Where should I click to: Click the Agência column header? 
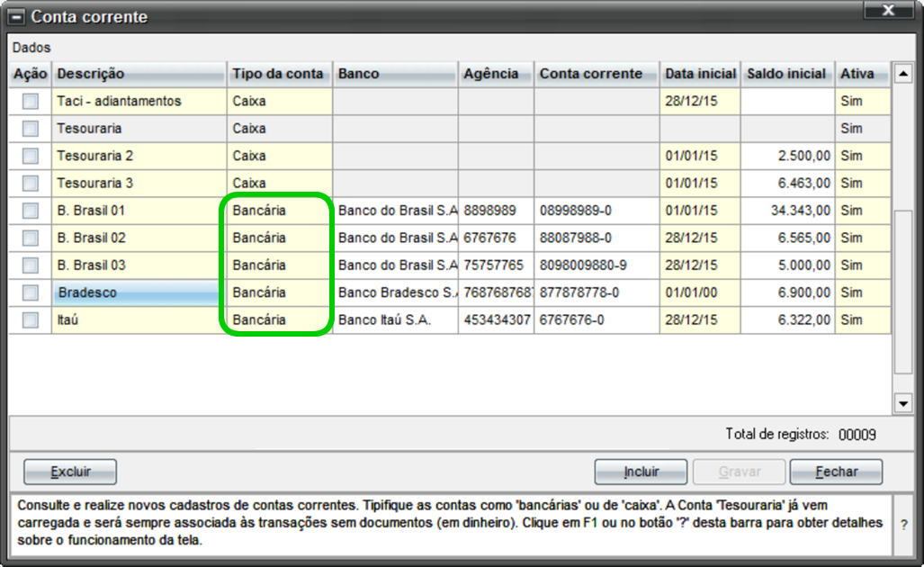(x=496, y=74)
